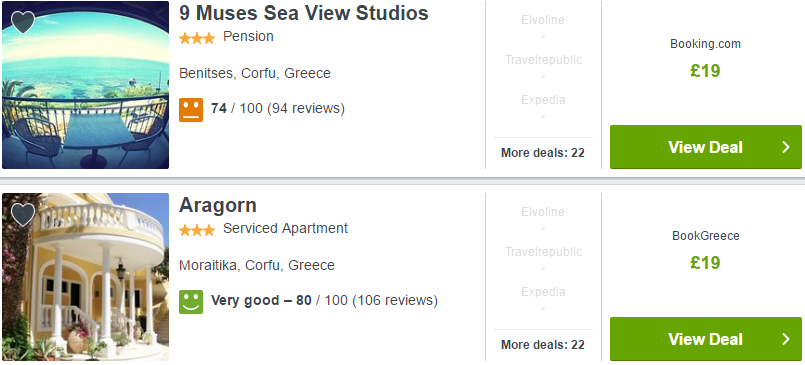The height and width of the screenshot is (365, 805).
Task: Toggle the heart icon on Aragorn listing
Action: pos(23,215)
